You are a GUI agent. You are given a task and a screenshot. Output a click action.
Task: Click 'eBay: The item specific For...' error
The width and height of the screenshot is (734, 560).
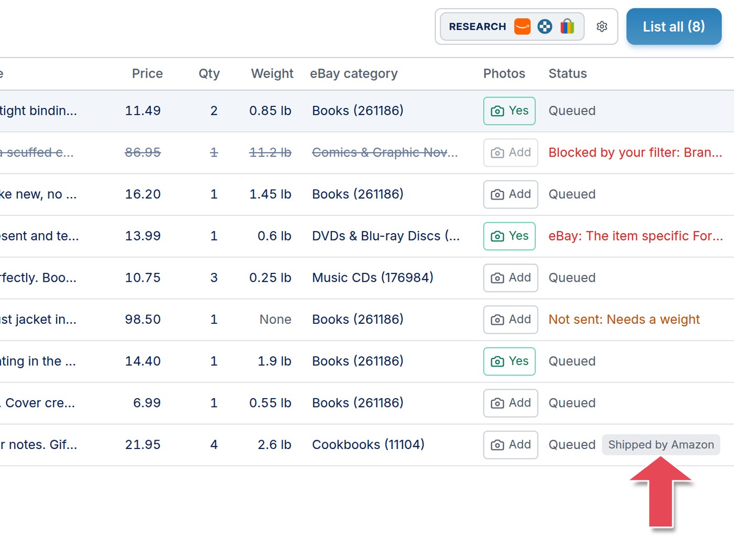click(636, 236)
